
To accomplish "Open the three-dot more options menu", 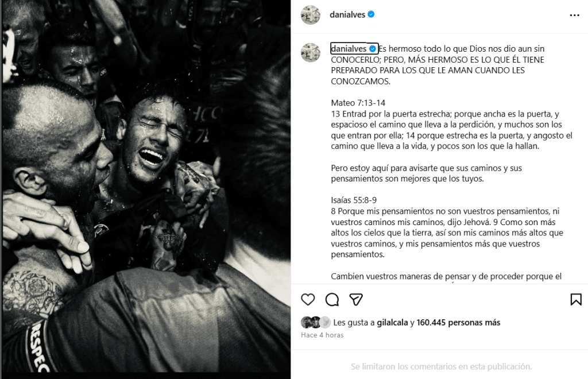I will (x=574, y=16).
